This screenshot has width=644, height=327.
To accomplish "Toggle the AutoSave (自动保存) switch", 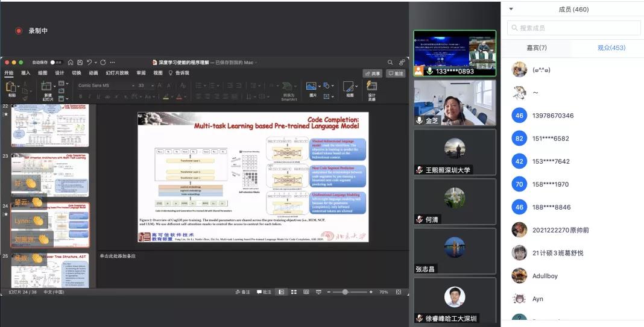I will click(x=55, y=62).
